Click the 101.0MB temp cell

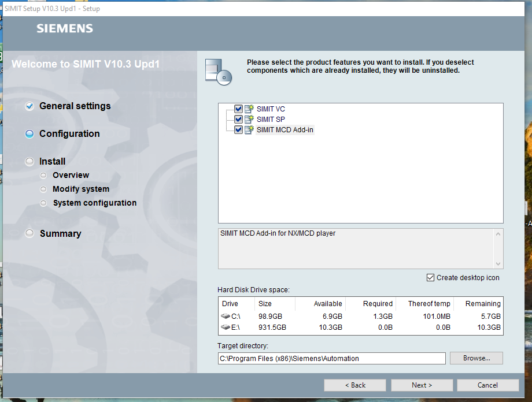point(437,317)
